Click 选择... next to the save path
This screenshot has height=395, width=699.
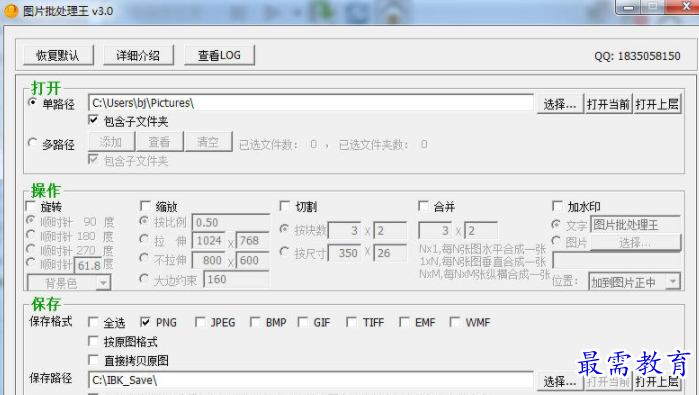(x=560, y=382)
